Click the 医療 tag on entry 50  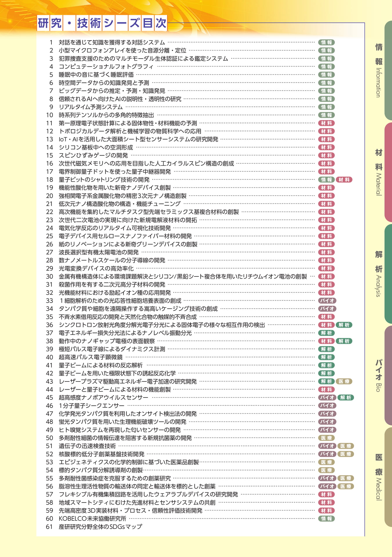[x=326, y=438]
